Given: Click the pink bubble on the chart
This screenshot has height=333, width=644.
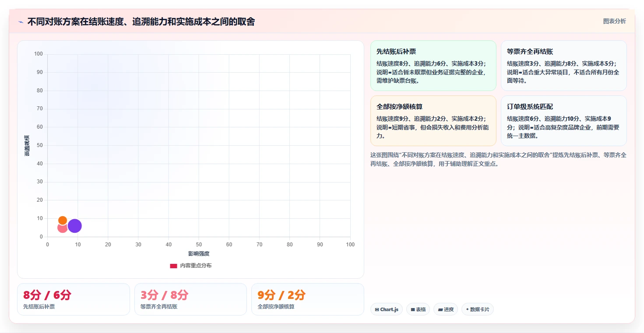Looking at the screenshot, I should (x=63, y=228).
